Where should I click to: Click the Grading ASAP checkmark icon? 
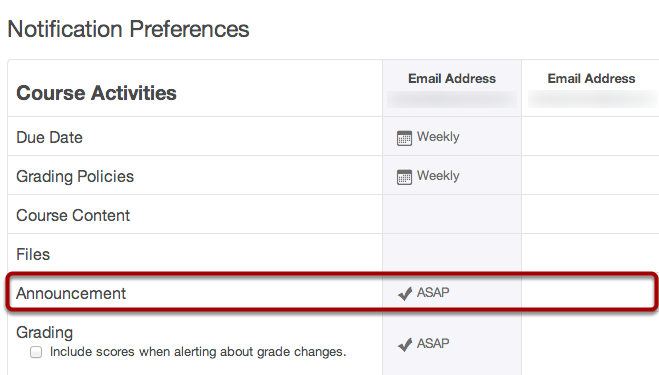pos(405,344)
